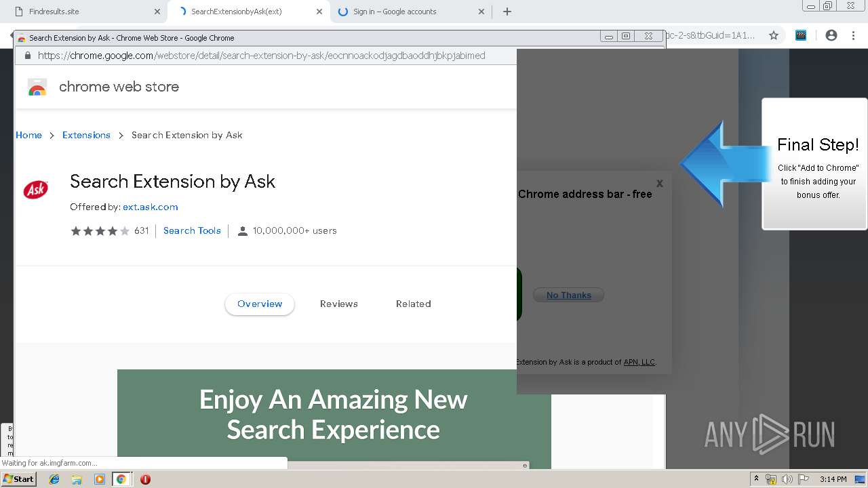Click the star rating with 631 reviews

(109, 230)
